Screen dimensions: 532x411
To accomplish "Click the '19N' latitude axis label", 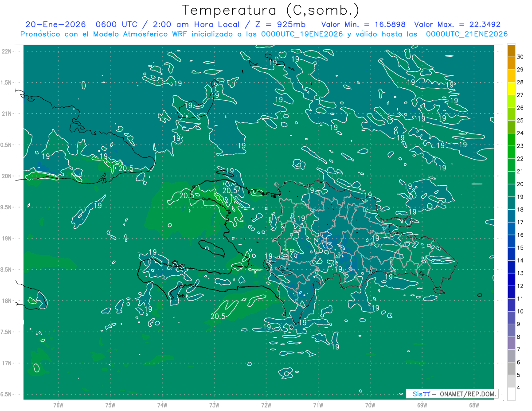I will [x=7, y=239].
